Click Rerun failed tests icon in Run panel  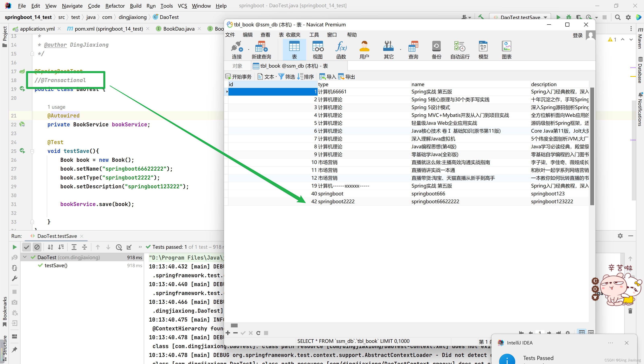(x=14, y=258)
